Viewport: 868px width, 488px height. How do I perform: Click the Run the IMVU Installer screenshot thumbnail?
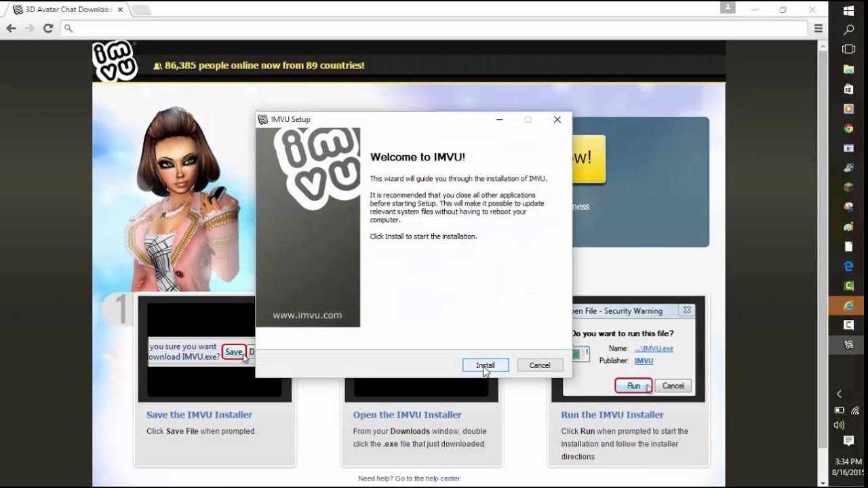628,349
